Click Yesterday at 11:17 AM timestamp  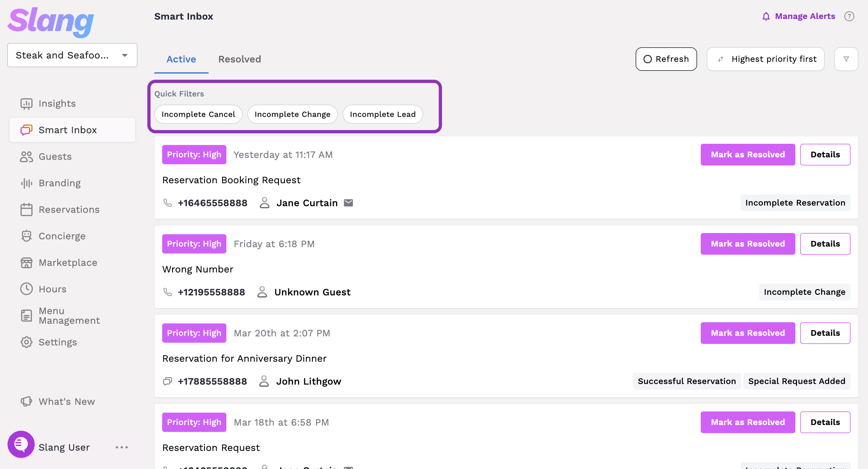tap(283, 155)
